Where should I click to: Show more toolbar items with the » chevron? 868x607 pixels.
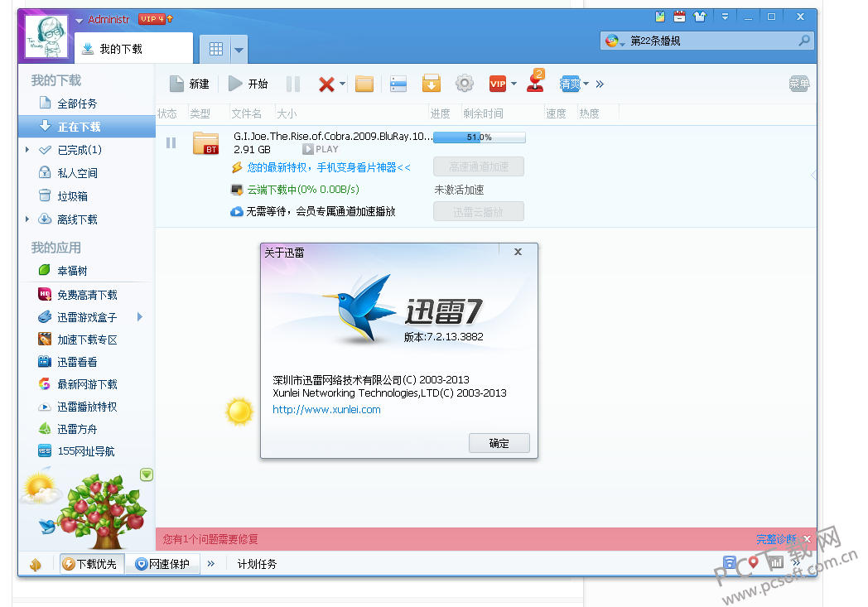point(600,84)
